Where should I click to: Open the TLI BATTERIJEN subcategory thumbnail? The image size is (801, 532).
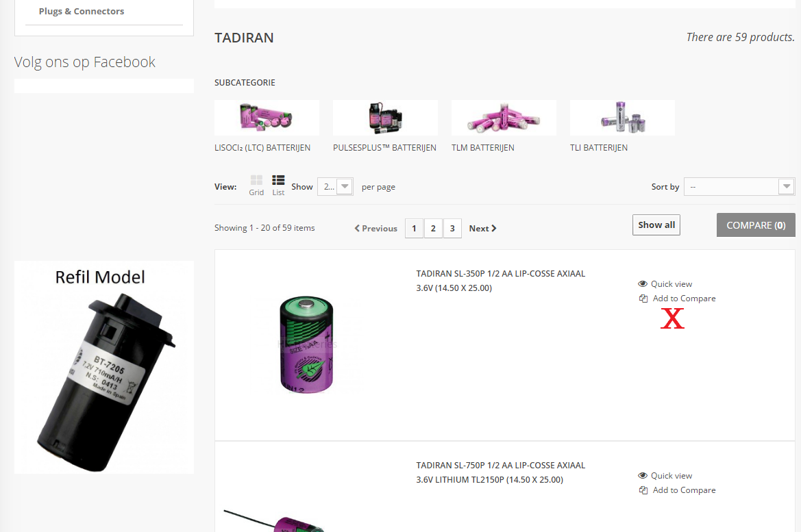(622, 118)
